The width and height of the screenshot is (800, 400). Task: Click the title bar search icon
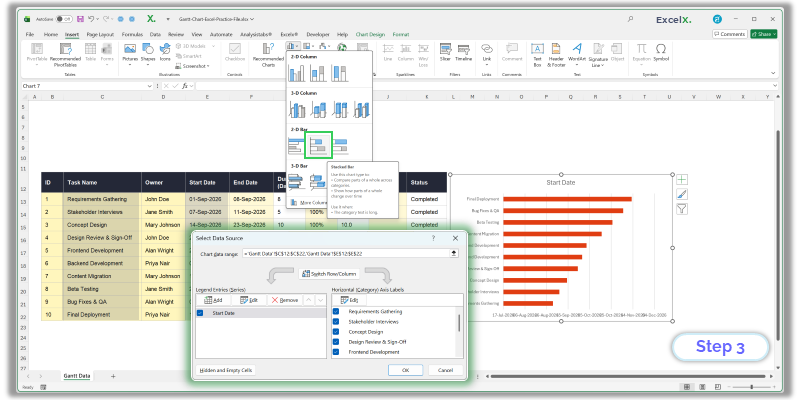pos(631,19)
